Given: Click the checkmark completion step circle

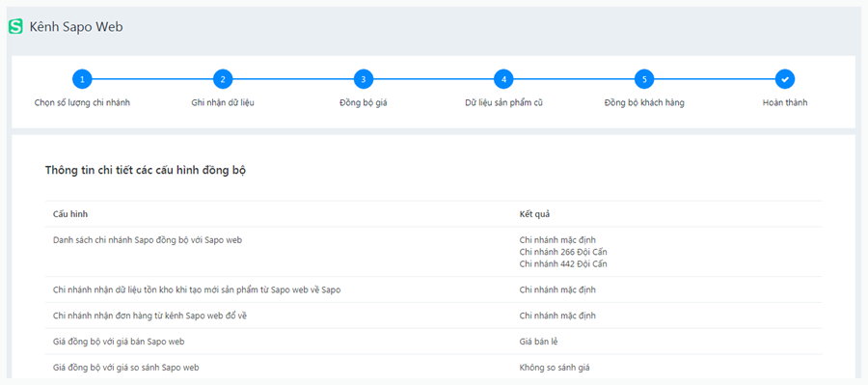Looking at the screenshot, I should [x=785, y=79].
